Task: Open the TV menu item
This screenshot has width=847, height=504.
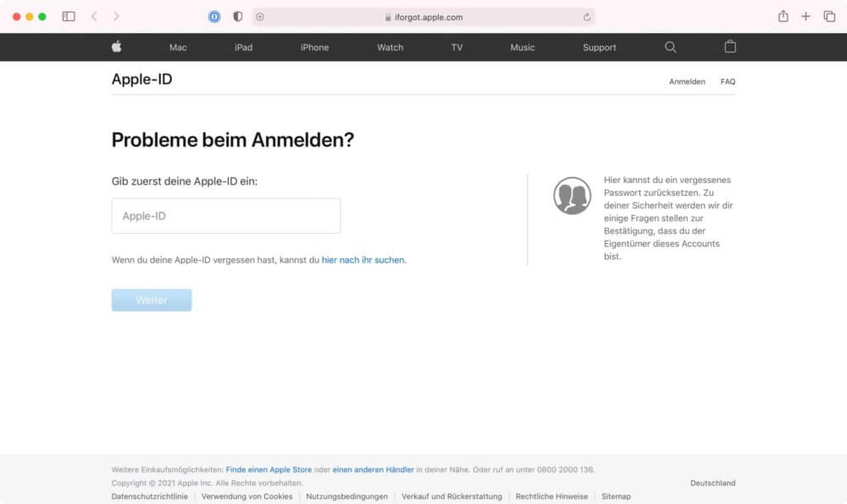Action: [x=457, y=47]
